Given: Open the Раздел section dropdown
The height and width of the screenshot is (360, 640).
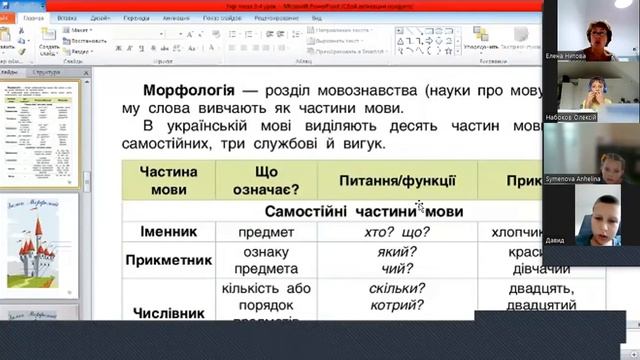Looking at the screenshot, I should pyautogui.click(x=78, y=51).
